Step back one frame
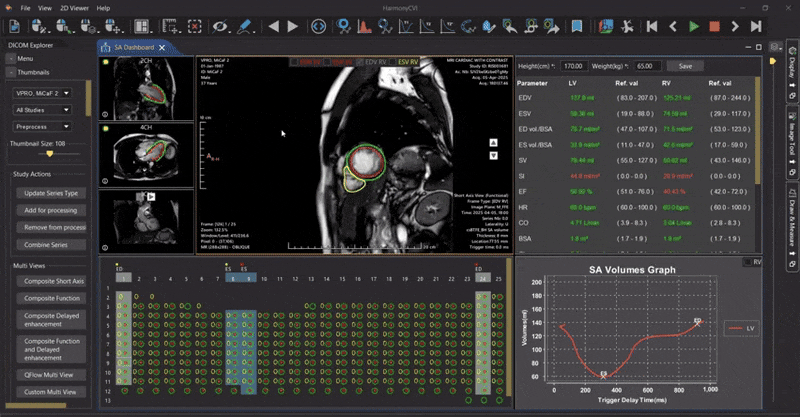The width and height of the screenshot is (800, 417). [673, 26]
